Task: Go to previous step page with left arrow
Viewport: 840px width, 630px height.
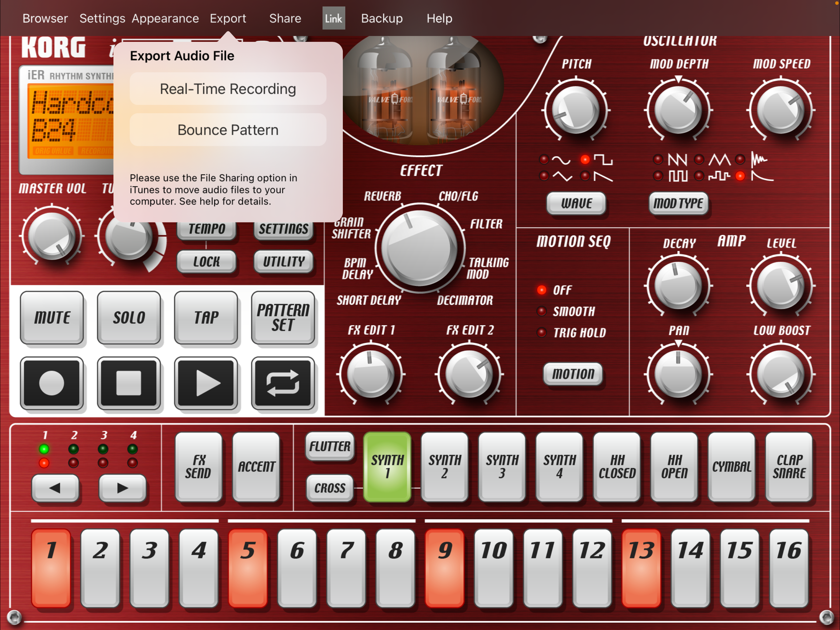Action: click(x=55, y=488)
